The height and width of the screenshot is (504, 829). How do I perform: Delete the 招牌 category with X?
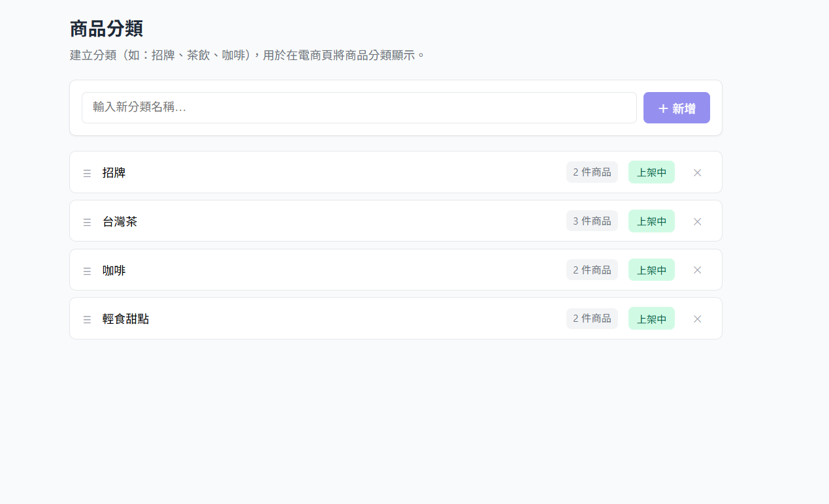[697, 172]
